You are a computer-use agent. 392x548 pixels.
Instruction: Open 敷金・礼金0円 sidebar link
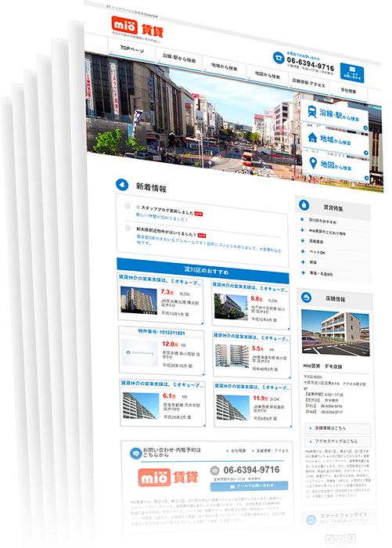321,274
